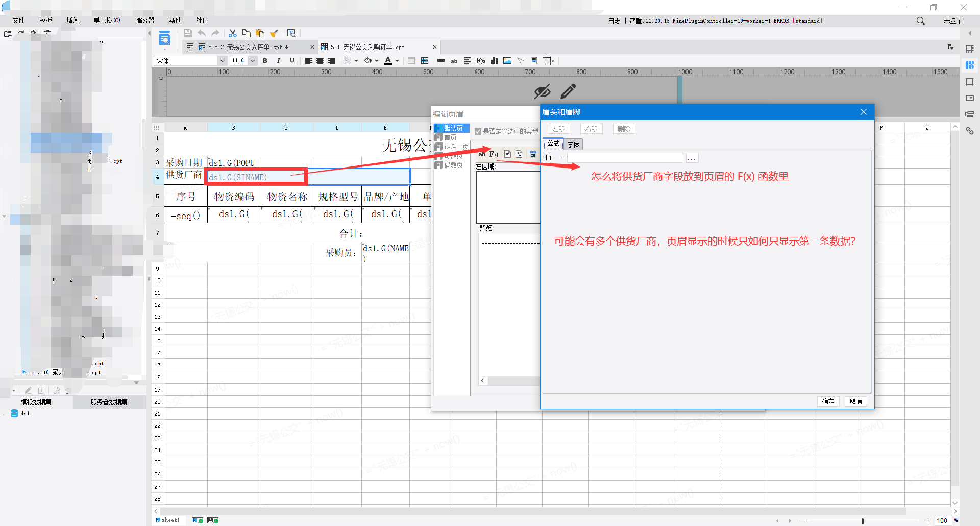
Task: Insert date with calendar 26 icon
Action: [533, 154]
